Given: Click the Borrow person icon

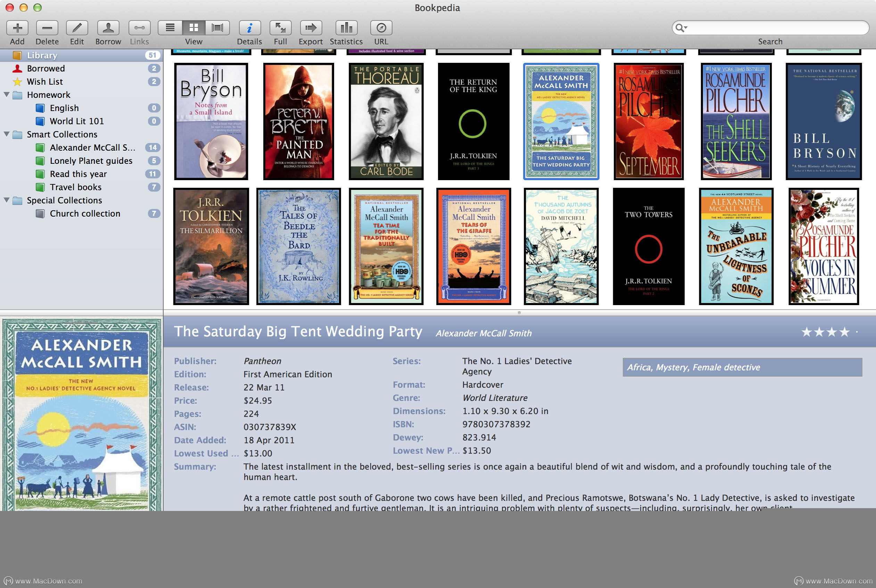Looking at the screenshot, I should (108, 28).
